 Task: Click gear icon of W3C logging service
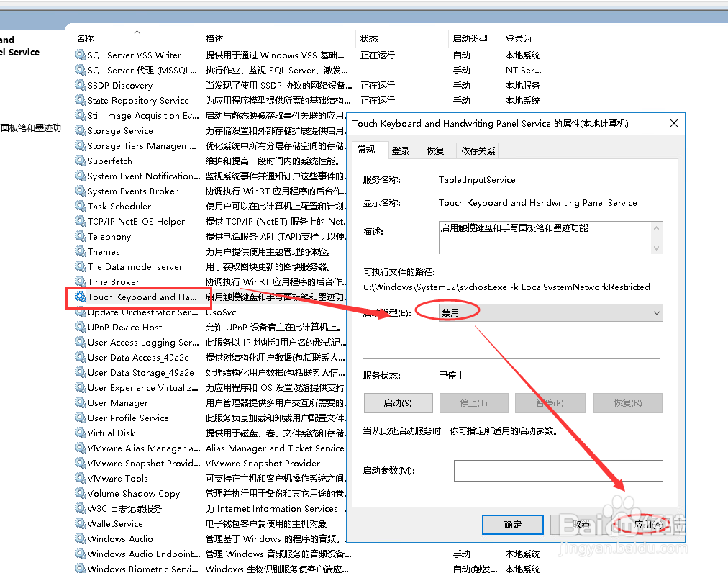coord(81,508)
